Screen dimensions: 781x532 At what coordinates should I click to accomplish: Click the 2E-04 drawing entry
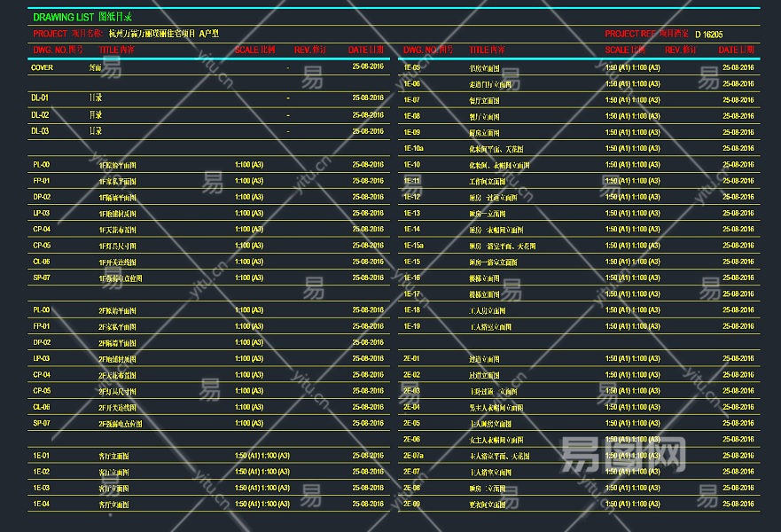411,407
